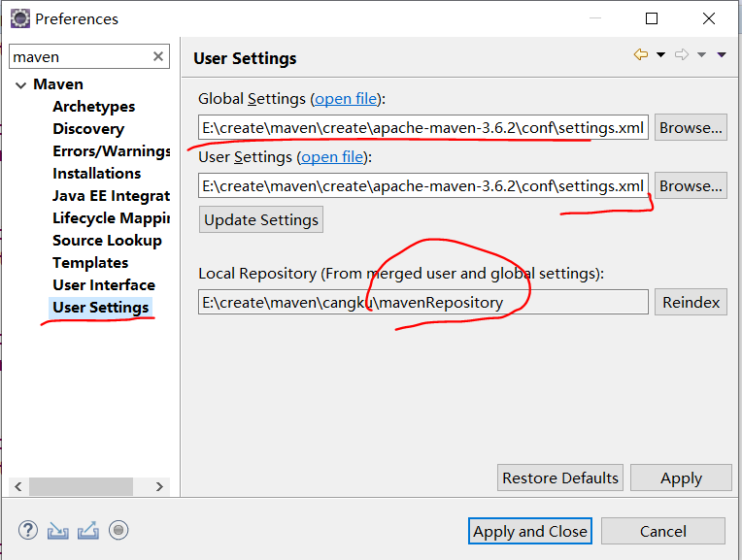
Task: Click the open file link for Global Settings
Action: click(346, 99)
